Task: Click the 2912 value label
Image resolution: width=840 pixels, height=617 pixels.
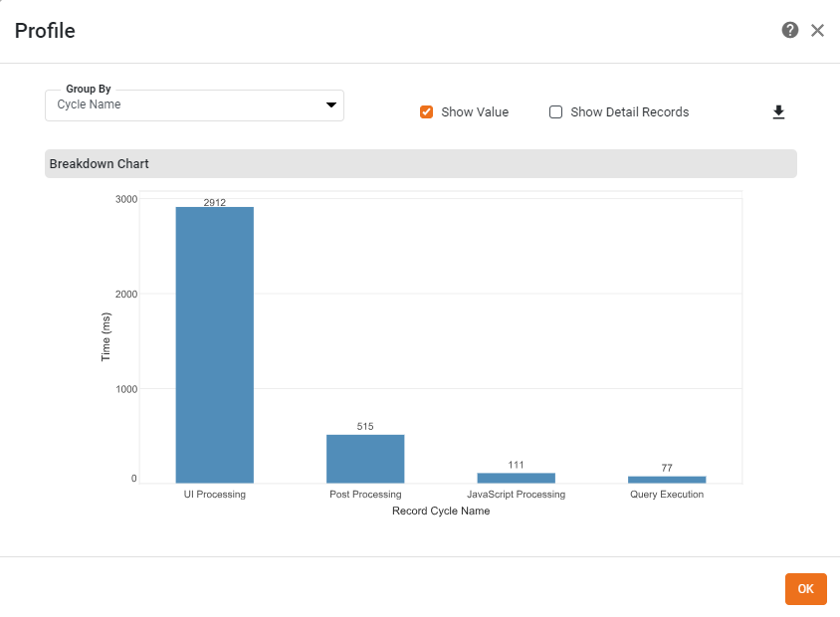Action: tap(215, 202)
